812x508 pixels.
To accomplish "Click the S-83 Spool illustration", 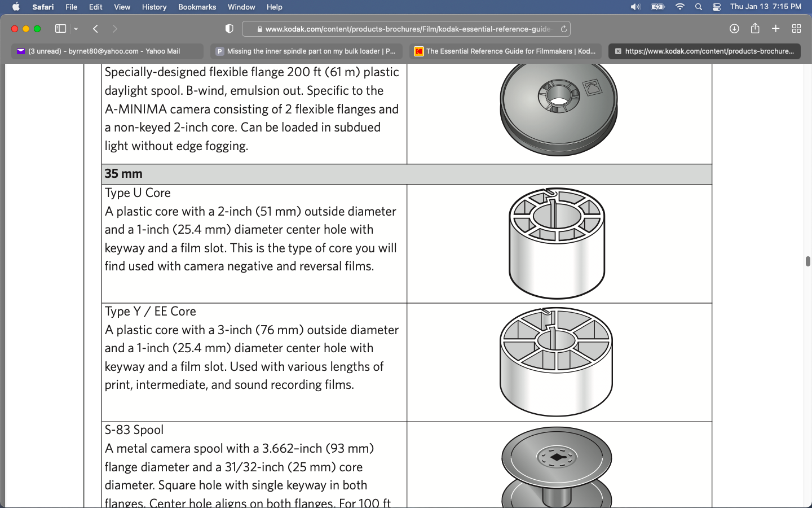I will (x=557, y=467).
